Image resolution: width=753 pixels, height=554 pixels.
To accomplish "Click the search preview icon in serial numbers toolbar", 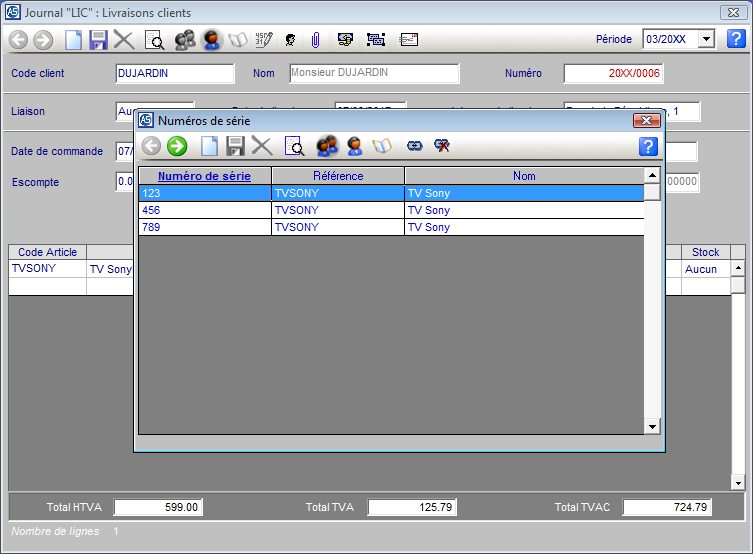I will (295, 147).
